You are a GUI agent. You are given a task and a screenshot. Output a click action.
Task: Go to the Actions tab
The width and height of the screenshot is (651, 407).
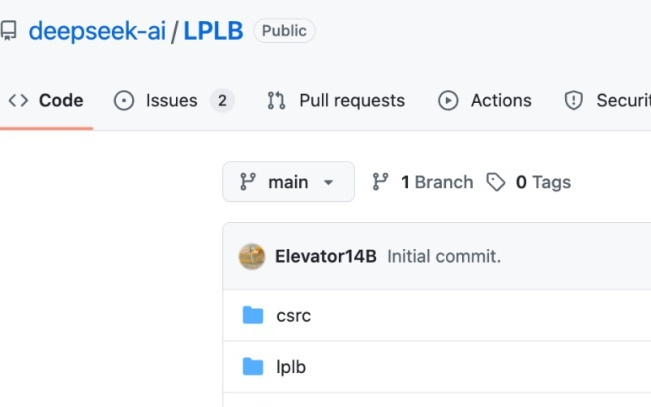(501, 100)
